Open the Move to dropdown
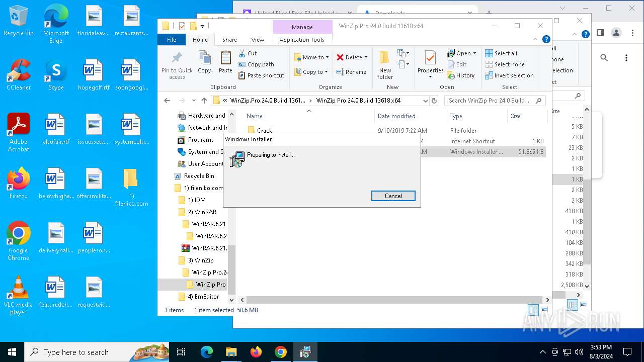 311,57
